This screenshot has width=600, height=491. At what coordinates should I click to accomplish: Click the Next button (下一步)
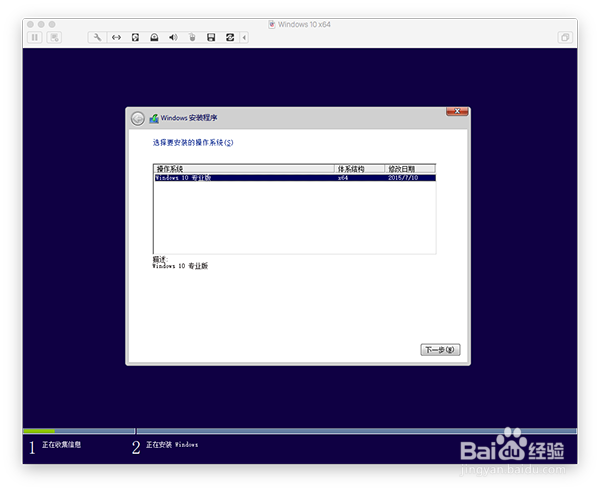(x=440, y=350)
